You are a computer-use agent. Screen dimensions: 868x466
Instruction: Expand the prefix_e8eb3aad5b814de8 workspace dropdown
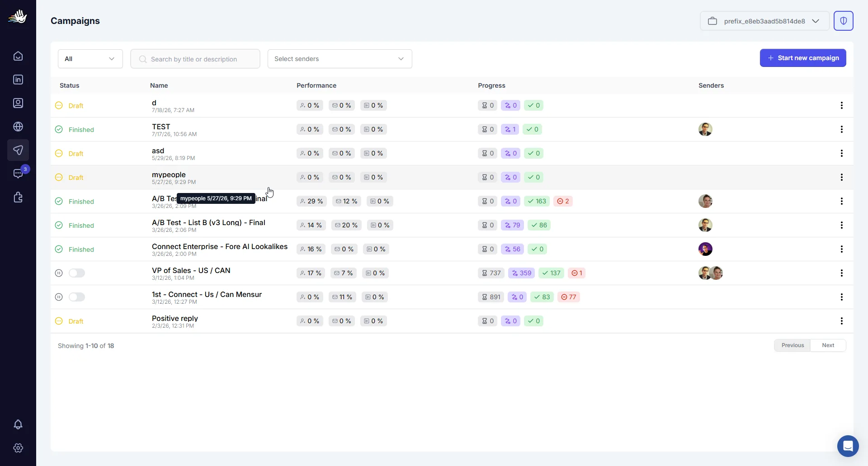(x=765, y=21)
